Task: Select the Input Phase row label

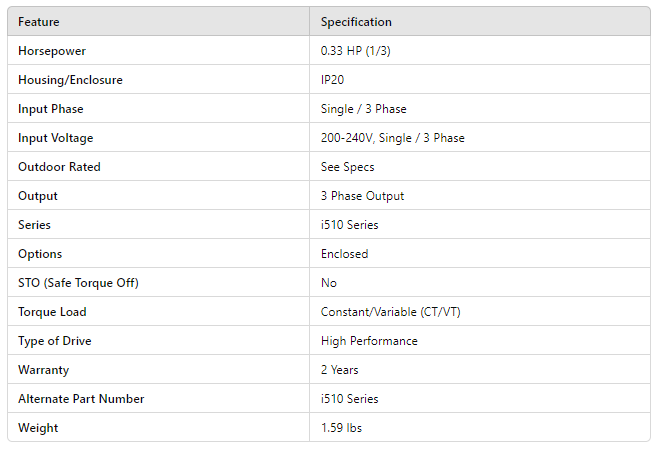Action: click(51, 109)
